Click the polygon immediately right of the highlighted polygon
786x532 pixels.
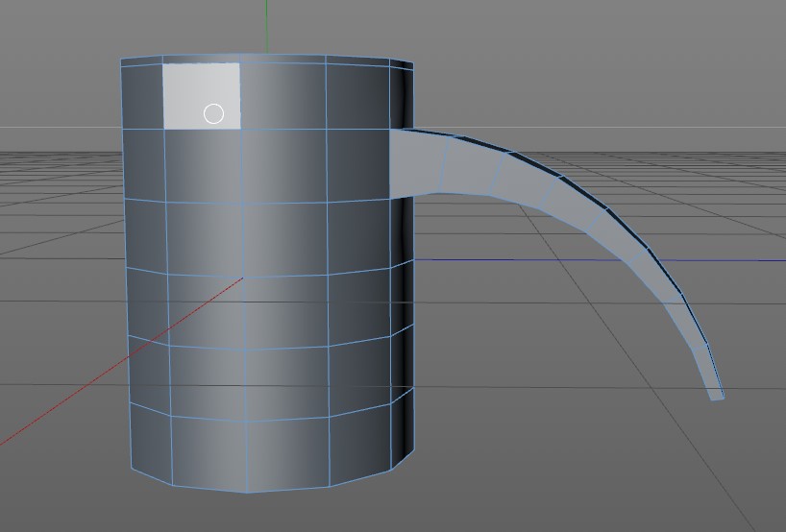(x=283, y=96)
